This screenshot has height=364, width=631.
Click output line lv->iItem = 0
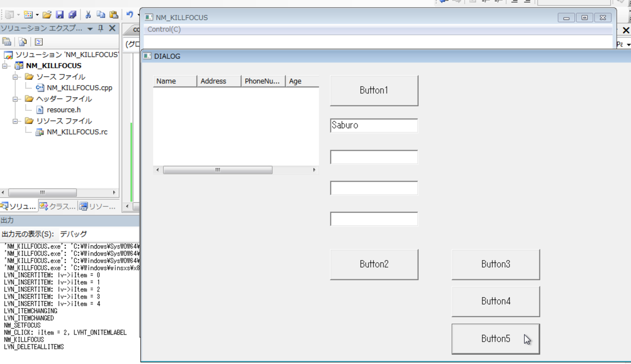tap(52, 275)
